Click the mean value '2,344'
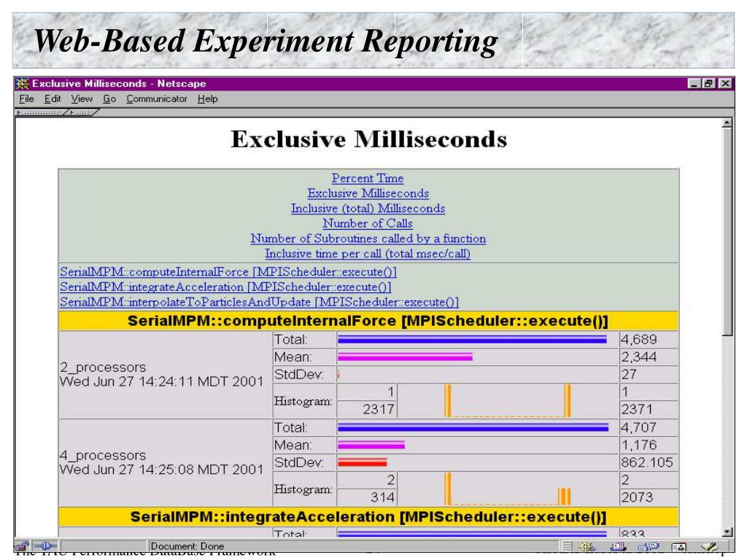Screen dimensions: 747x560 639,357
